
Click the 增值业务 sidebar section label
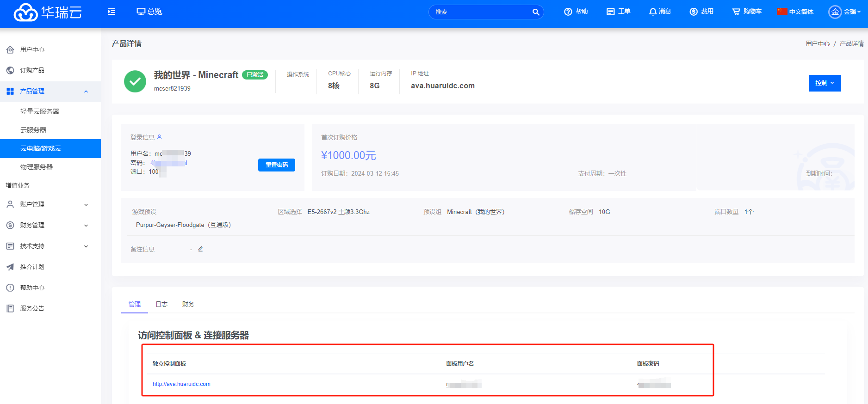[x=18, y=185]
